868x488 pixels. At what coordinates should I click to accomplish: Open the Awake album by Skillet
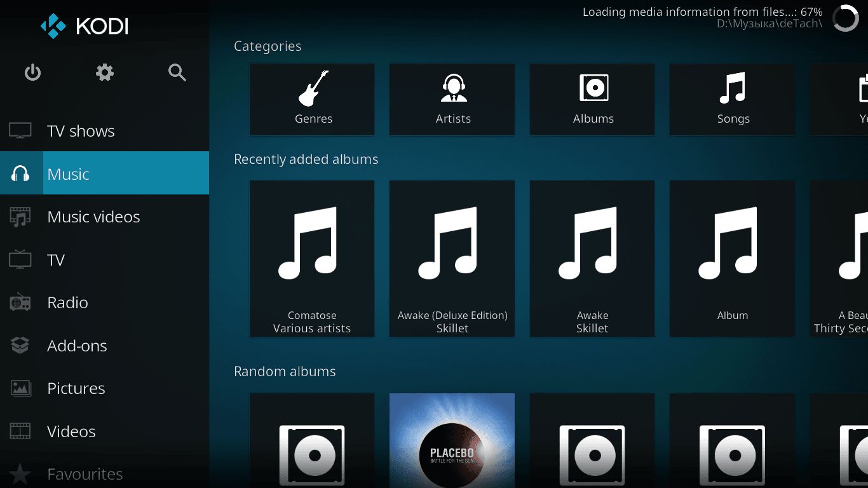[x=592, y=259]
